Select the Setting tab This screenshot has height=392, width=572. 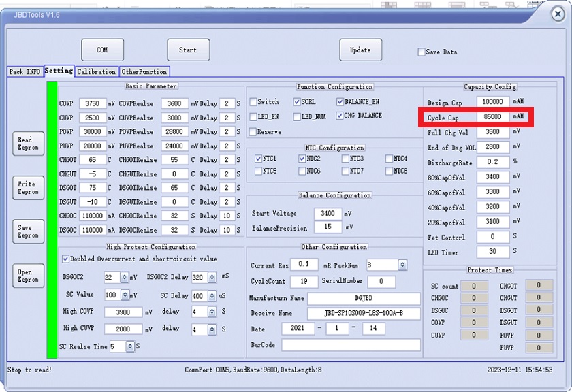(x=59, y=71)
